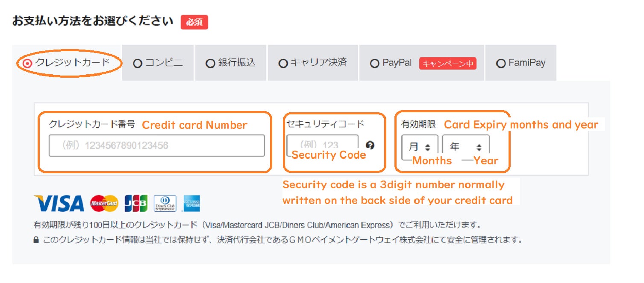
Task: Click the red 必須 required badge
Action: [194, 22]
